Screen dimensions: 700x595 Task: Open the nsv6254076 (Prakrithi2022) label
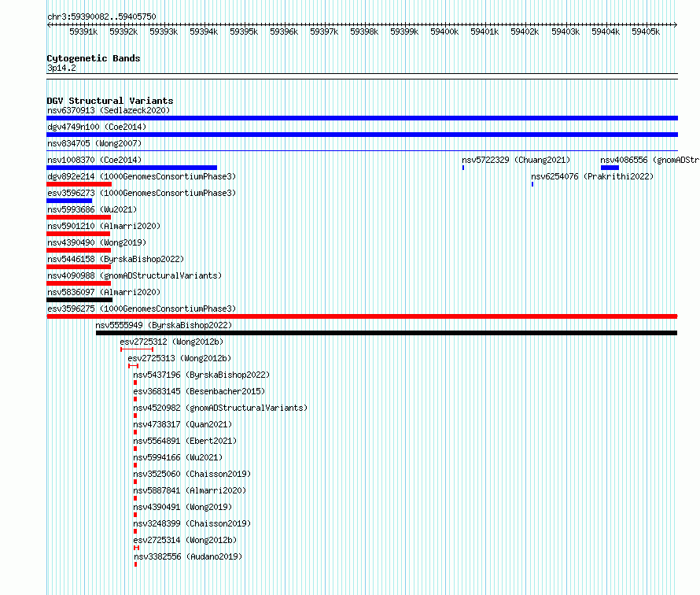coord(592,176)
